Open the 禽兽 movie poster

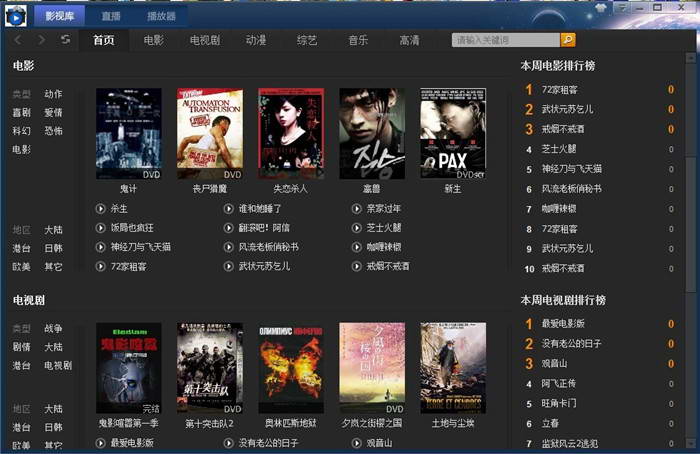pos(372,133)
